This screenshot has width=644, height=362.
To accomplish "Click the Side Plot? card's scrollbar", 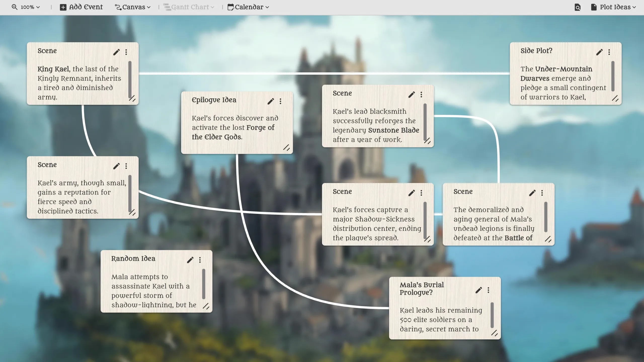I will tap(613, 76).
